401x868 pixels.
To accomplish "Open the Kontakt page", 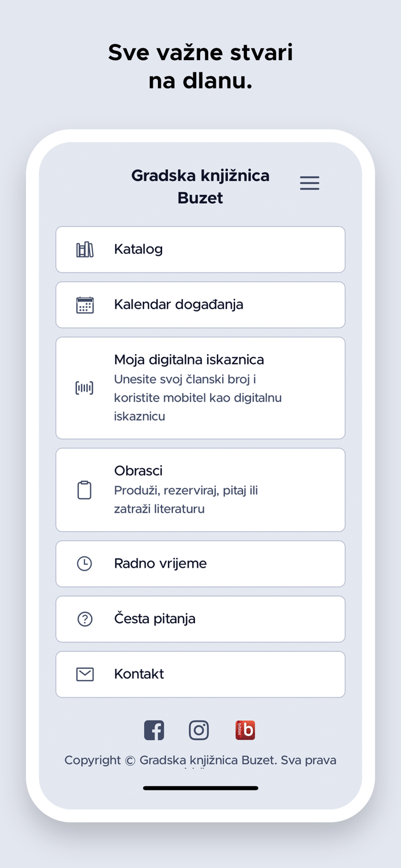I will [200, 674].
